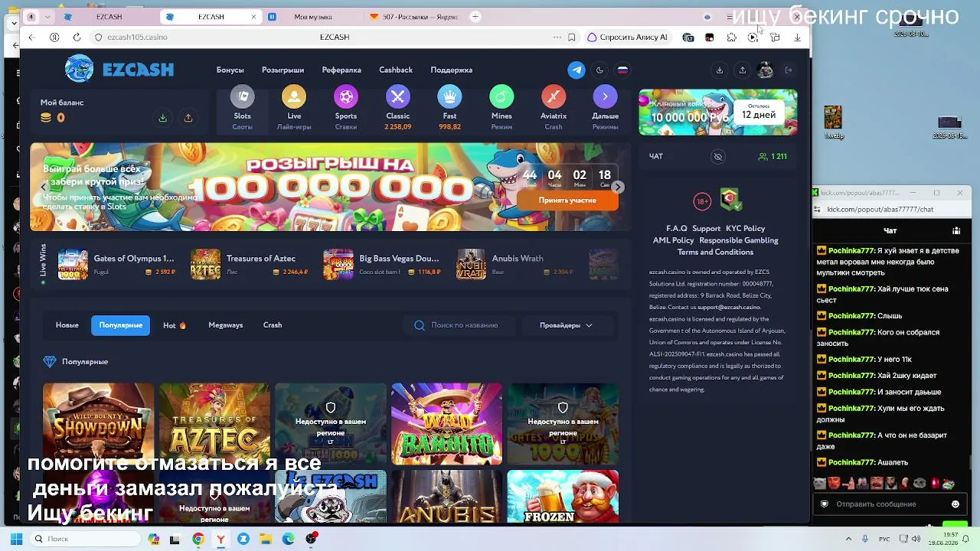Go to previous promo banner slide
980x551 pixels.
pos(44,187)
